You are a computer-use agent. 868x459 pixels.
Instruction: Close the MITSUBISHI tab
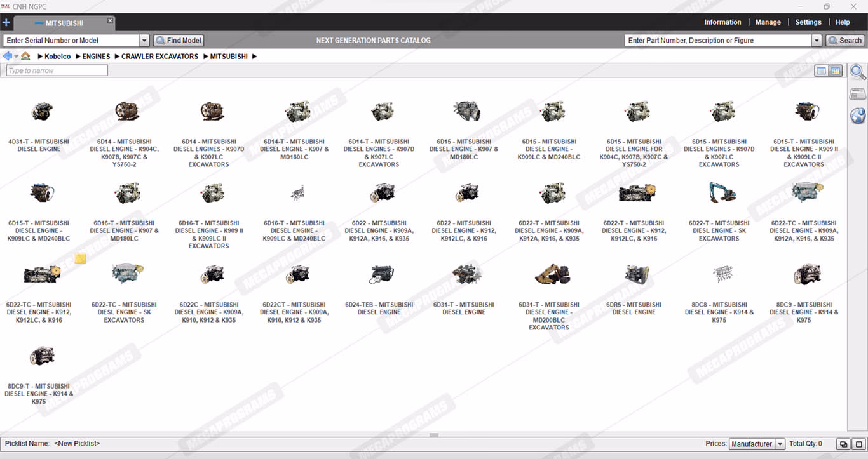click(110, 21)
